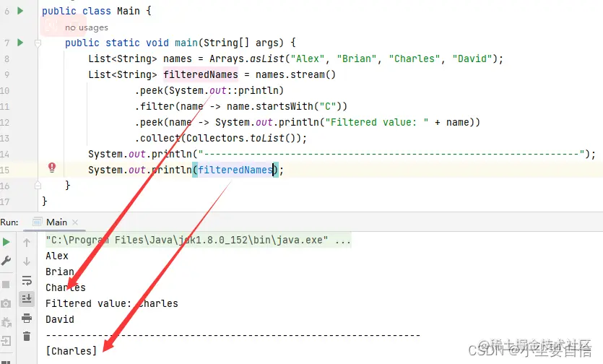Screen dimensions: 603x364
Task: Toggle soft-wrap in the console
Action: tap(27, 280)
